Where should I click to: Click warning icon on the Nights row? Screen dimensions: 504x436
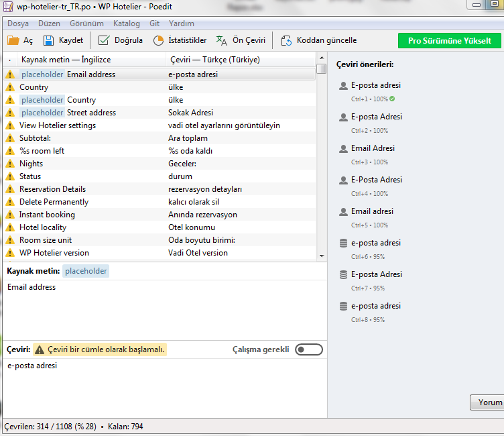[x=10, y=164]
